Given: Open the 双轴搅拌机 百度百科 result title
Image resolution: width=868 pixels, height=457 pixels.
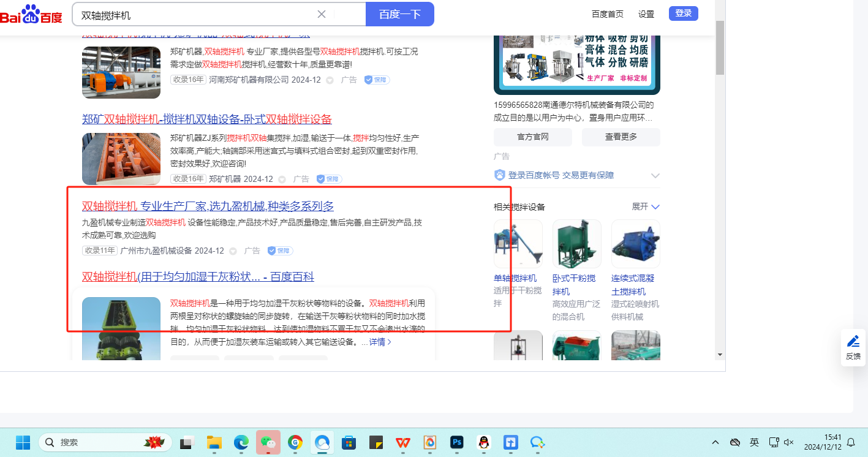Looking at the screenshot, I should point(198,277).
